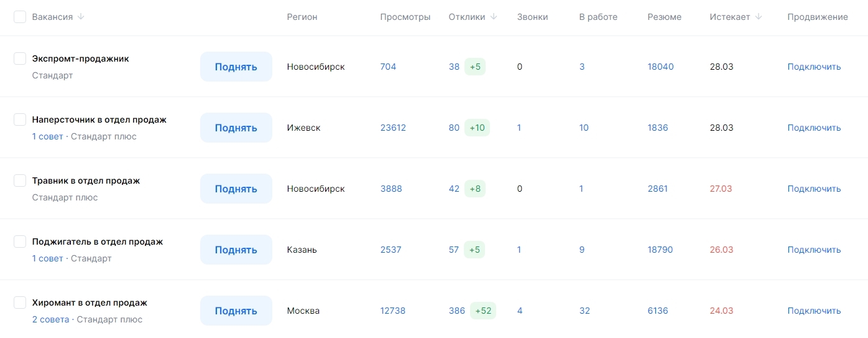Click the +52 new responses badge

[x=483, y=311]
